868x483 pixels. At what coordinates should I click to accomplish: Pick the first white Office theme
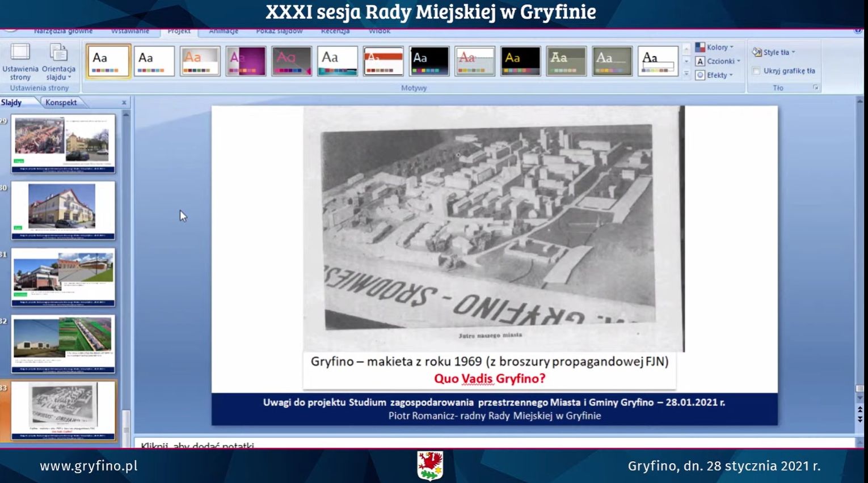[108, 61]
